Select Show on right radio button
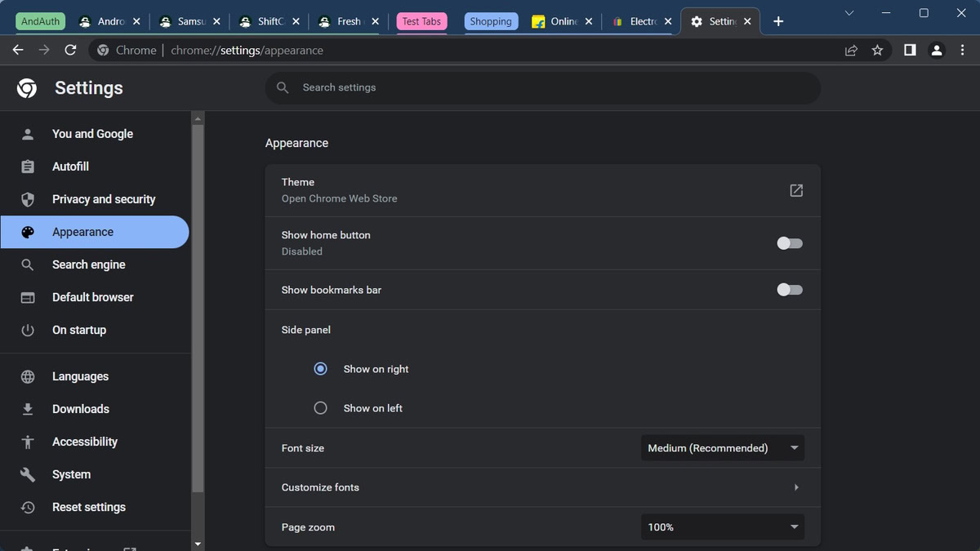This screenshot has height=551, width=980. (x=320, y=369)
